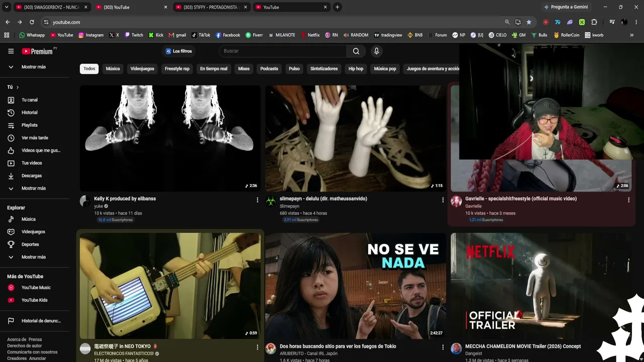Screen dimensions: 644x362
Task: Open Ver más tarde list
Action: 35,138
